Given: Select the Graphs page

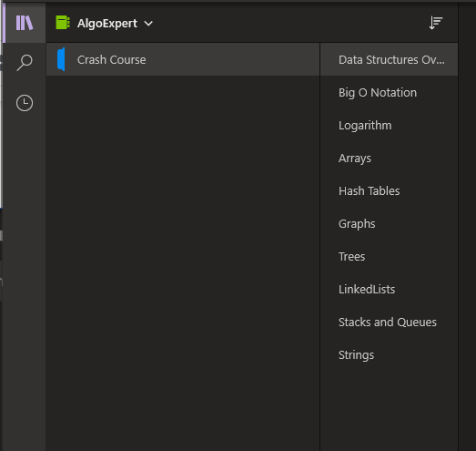Looking at the screenshot, I should pos(389,223).
